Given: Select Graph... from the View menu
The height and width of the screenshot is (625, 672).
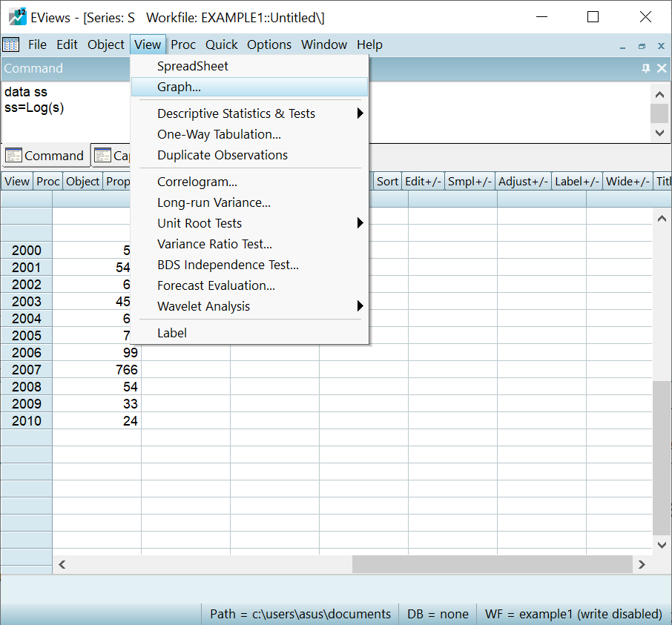Looking at the screenshot, I should pyautogui.click(x=179, y=87).
